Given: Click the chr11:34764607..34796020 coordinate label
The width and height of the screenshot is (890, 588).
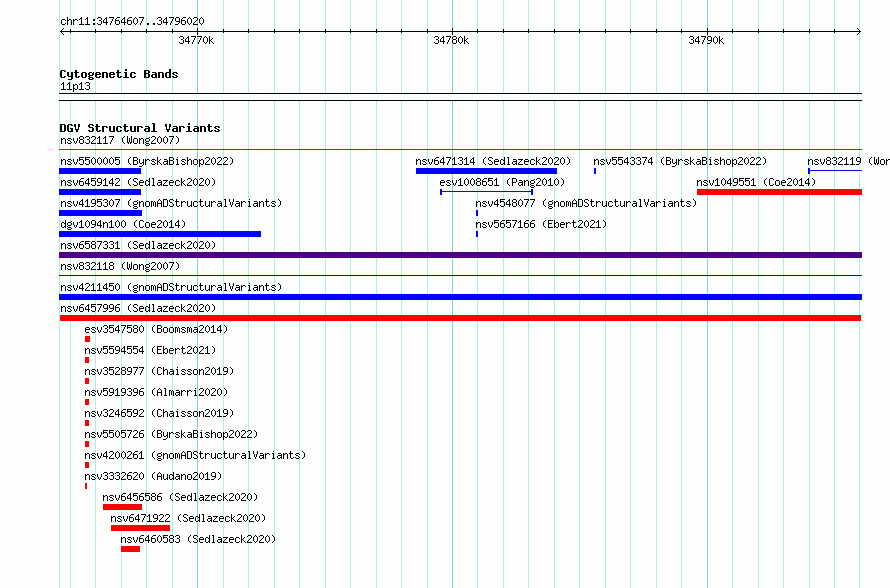Looking at the screenshot, I should pos(132,21).
